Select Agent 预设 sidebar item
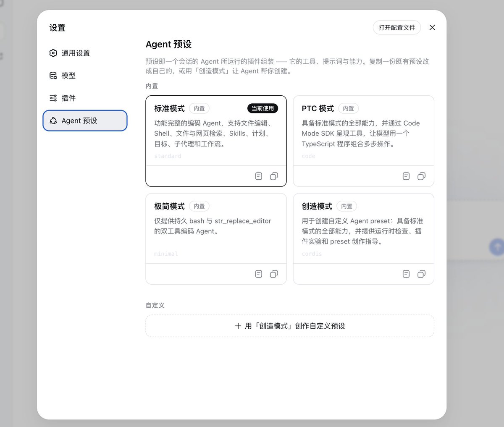The width and height of the screenshot is (504, 427). pos(85,121)
